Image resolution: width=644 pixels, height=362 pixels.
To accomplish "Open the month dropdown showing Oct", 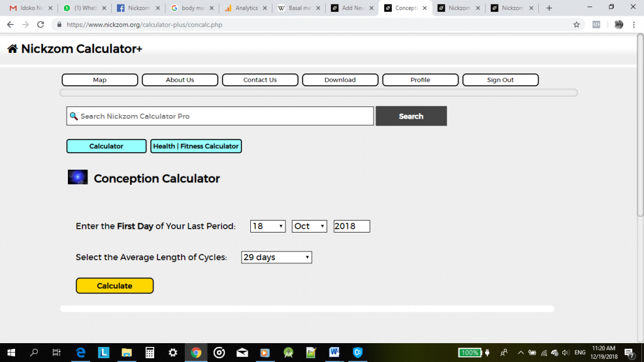I will point(309,226).
